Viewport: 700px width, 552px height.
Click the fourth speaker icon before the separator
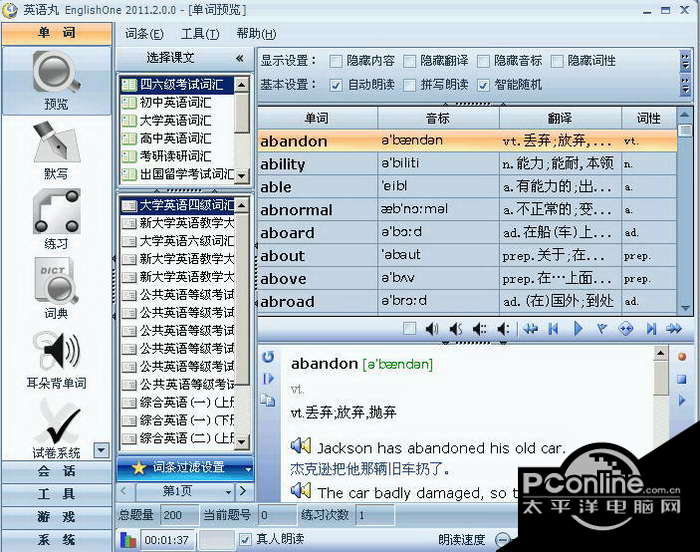(x=503, y=329)
